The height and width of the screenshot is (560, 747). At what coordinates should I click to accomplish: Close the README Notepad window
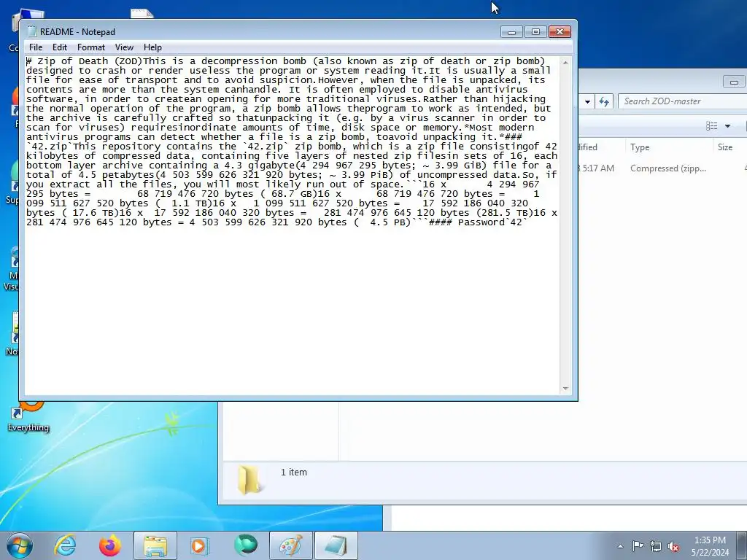[560, 32]
